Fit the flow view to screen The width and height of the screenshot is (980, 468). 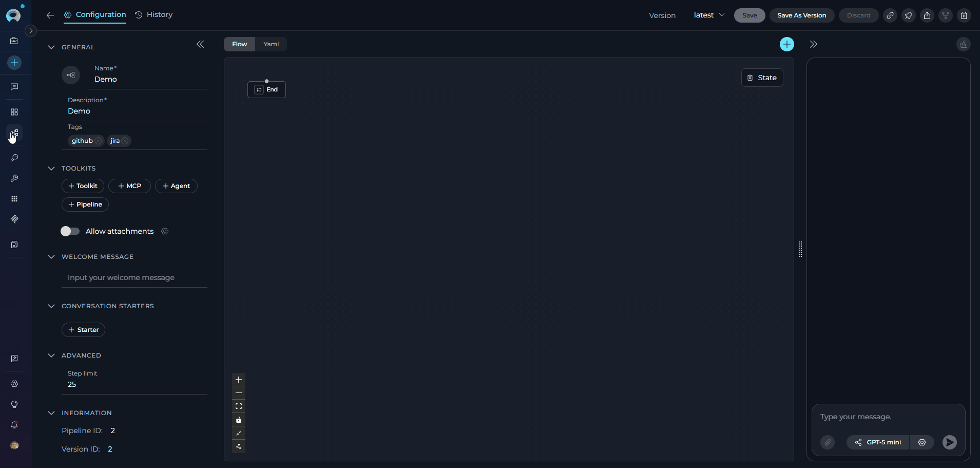pos(239,406)
